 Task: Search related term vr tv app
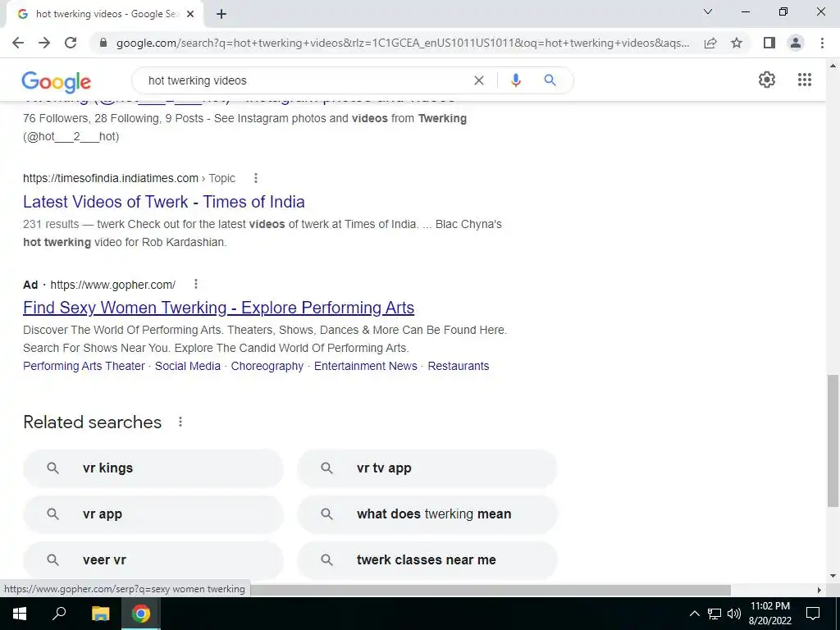427,468
